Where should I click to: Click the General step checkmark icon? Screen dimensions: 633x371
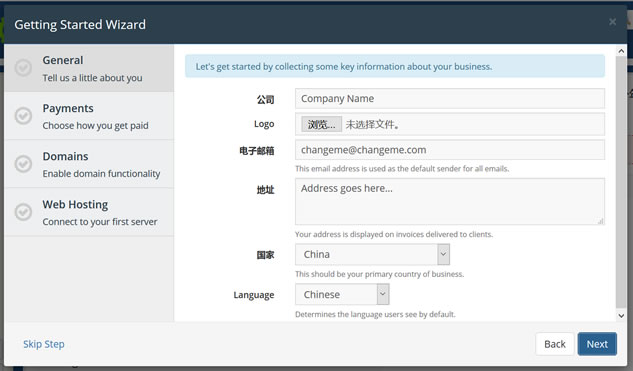23,68
